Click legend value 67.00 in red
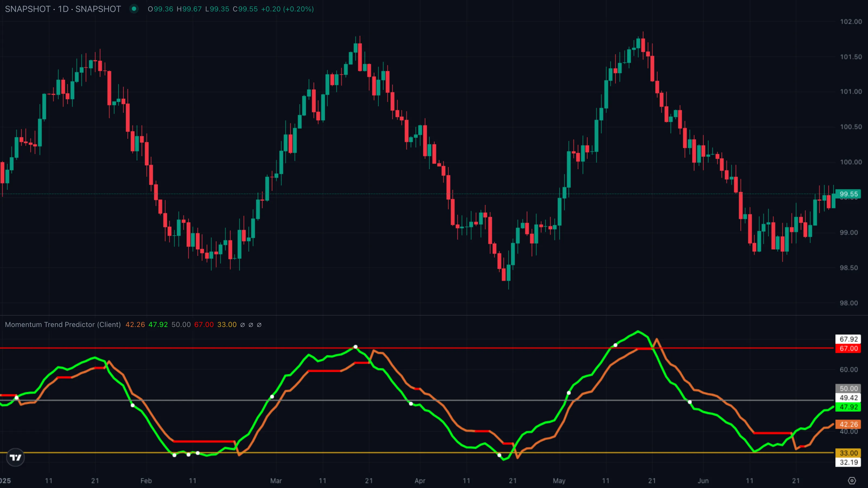868x488 pixels. 204,325
